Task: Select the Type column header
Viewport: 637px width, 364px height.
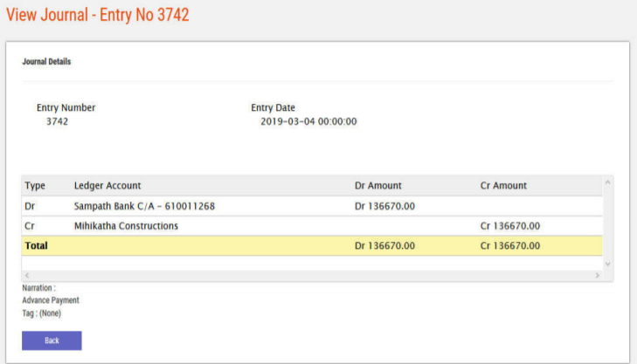Action: coord(35,186)
